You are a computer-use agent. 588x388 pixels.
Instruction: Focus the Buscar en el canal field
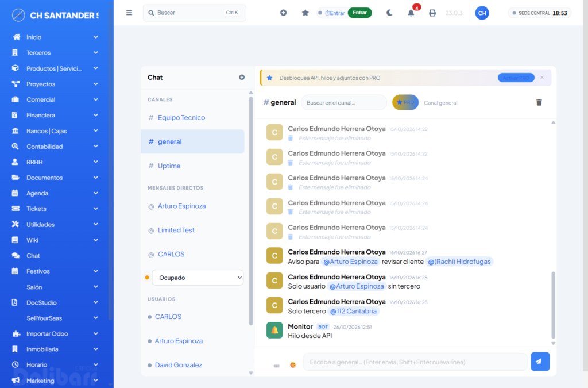[x=344, y=102]
